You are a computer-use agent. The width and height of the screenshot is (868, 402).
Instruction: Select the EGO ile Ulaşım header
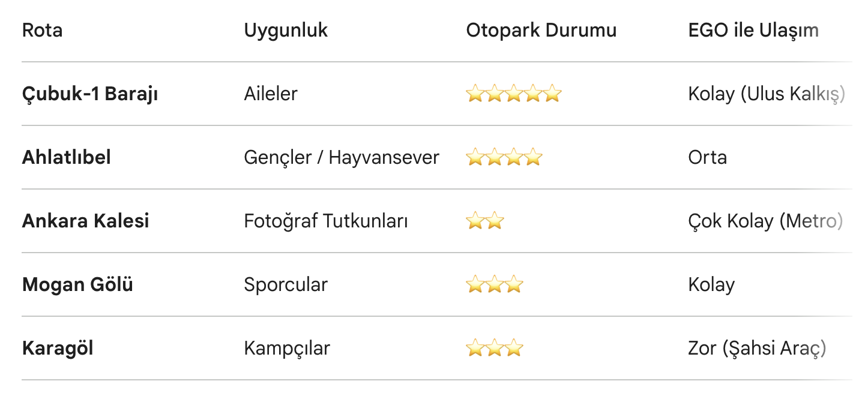point(753,31)
